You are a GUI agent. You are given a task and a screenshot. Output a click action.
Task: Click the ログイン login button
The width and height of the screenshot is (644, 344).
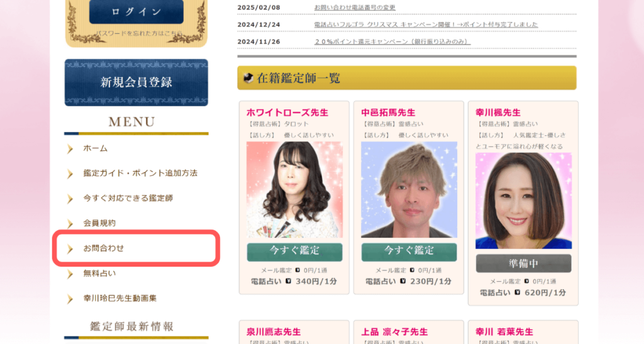click(136, 12)
